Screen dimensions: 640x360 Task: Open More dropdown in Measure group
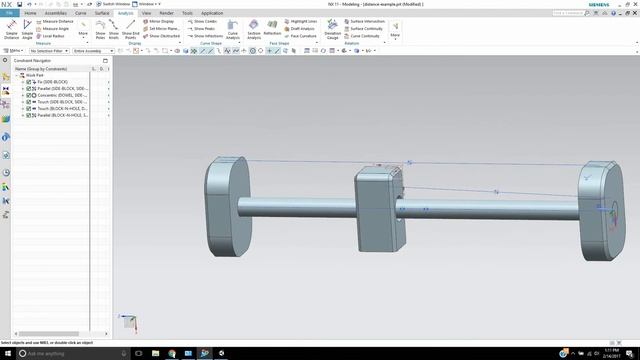(x=83, y=29)
